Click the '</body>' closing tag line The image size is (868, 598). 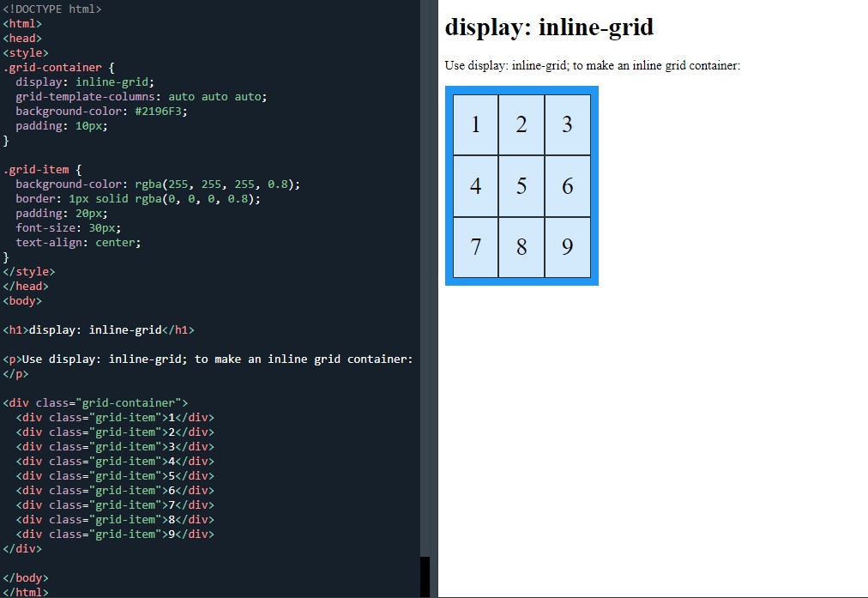coord(26,578)
